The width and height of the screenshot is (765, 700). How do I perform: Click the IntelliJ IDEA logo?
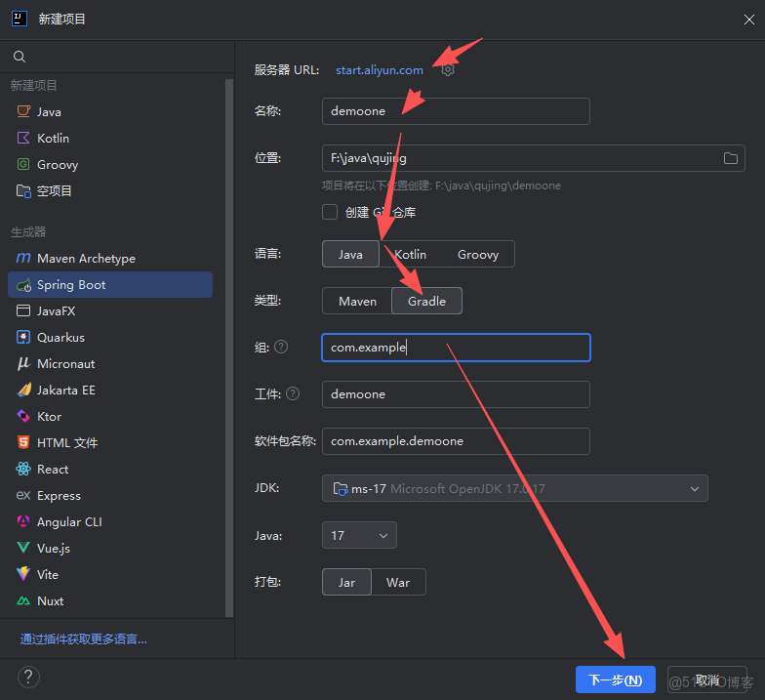point(20,19)
